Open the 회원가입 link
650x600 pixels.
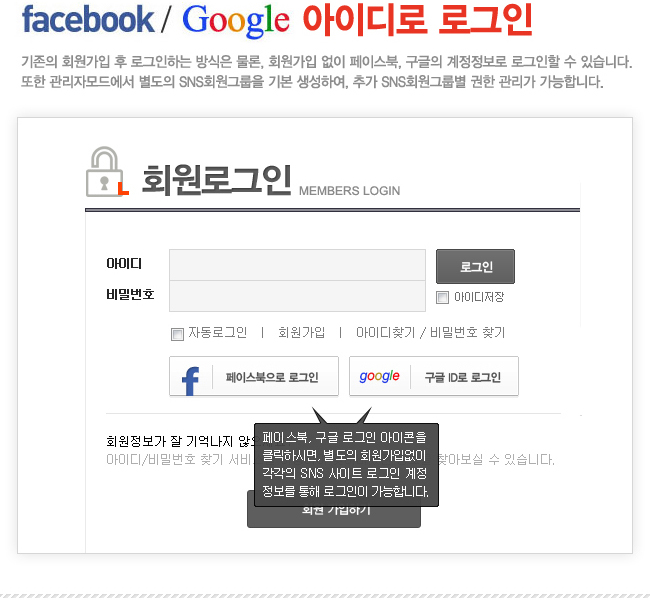(301, 333)
